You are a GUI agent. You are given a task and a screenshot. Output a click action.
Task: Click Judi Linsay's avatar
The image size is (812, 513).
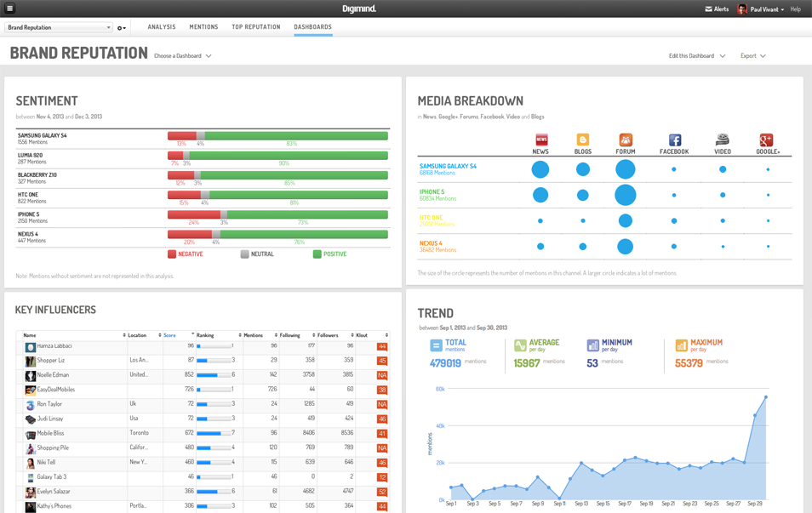[31, 419]
